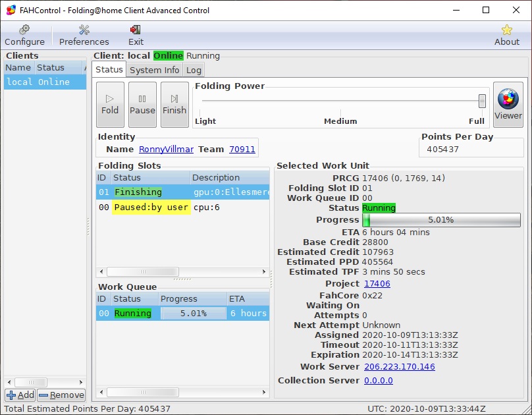Click Work Queue scrollbar left arrow

coord(101,392)
